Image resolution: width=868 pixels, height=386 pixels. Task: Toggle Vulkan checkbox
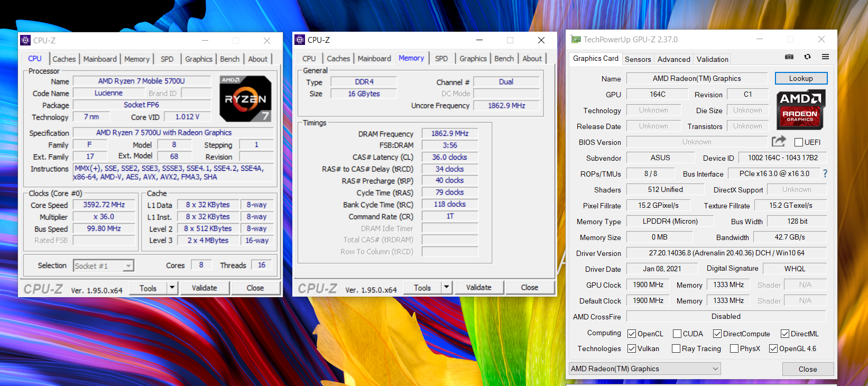[632, 348]
